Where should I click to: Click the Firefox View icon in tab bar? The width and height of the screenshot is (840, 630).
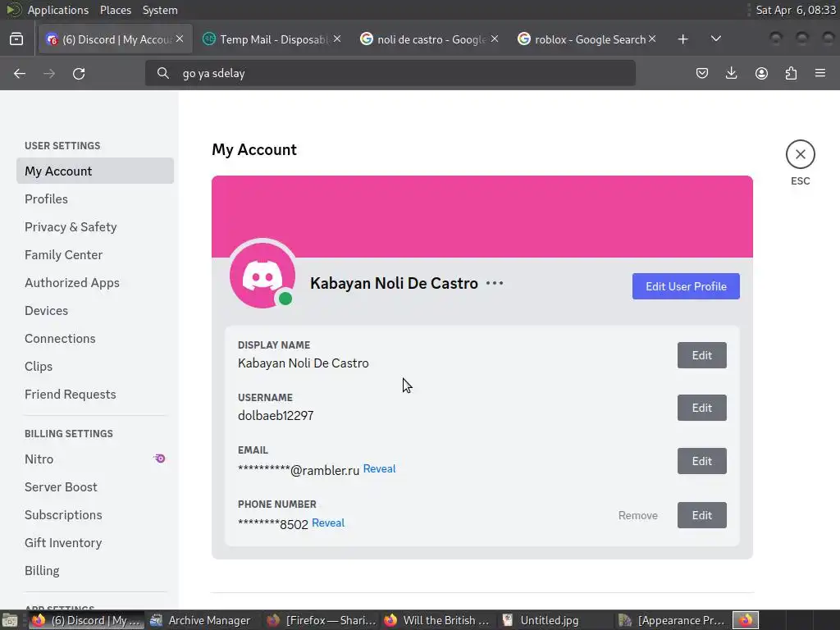point(16,39)
